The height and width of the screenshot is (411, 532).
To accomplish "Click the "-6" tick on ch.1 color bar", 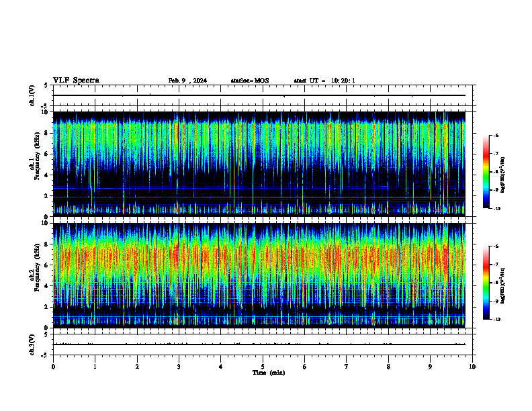I will pos(496,135).
